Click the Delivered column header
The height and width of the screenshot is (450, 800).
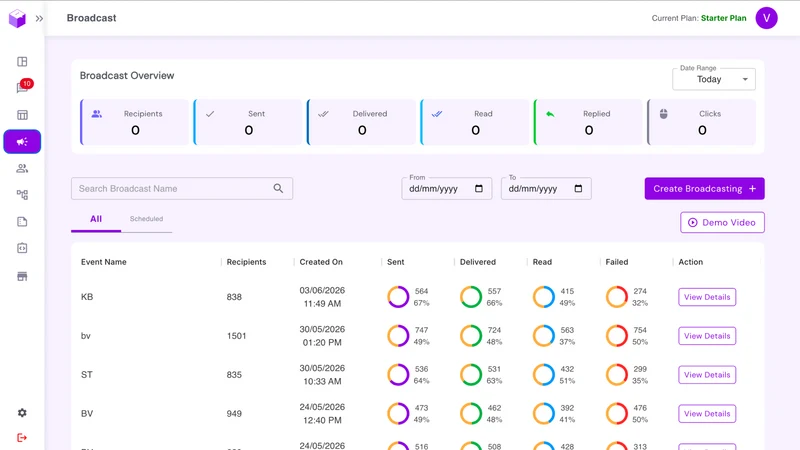point(478,262)
